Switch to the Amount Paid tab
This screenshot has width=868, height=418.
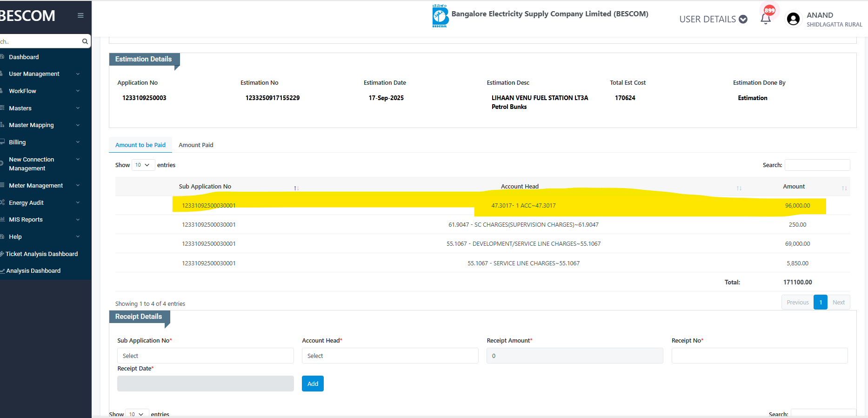tap(196, 145)
